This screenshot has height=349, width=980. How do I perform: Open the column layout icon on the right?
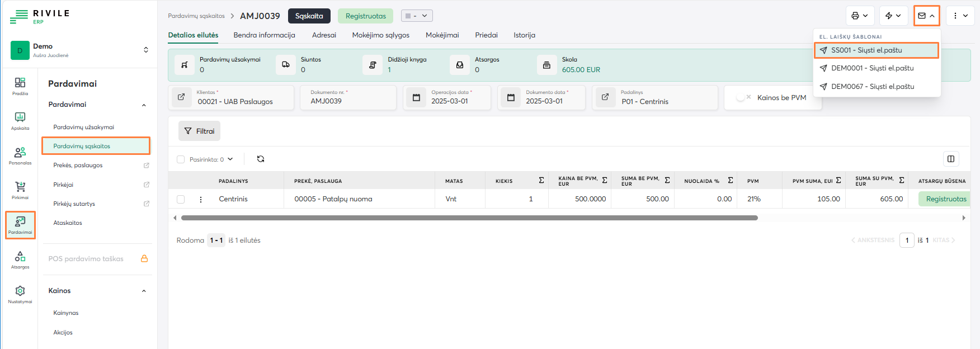[x=950, y=159]
